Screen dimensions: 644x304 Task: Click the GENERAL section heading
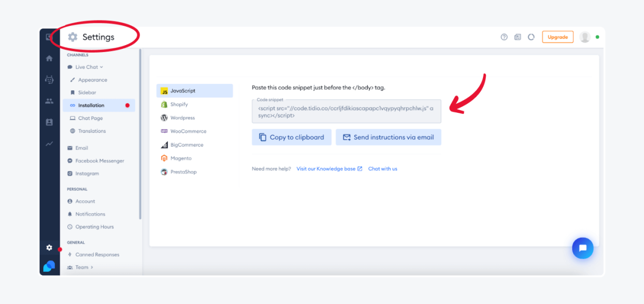76,242
